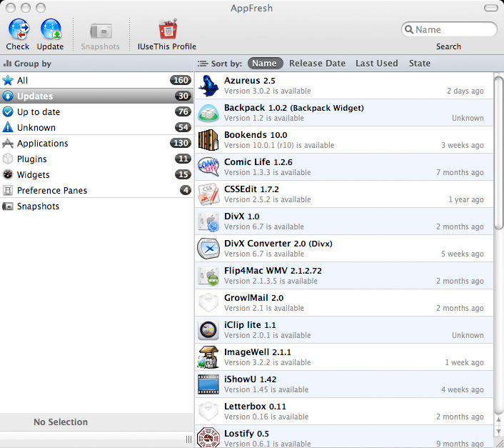Select the 'Azureus 2.5' row title
504x448 pixels.
tap(250, 81)
